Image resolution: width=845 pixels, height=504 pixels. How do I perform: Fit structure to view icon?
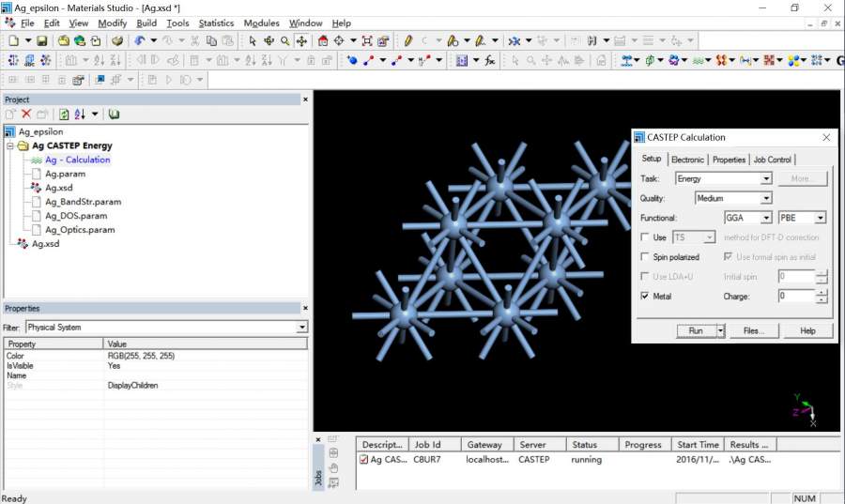[367, 41]
